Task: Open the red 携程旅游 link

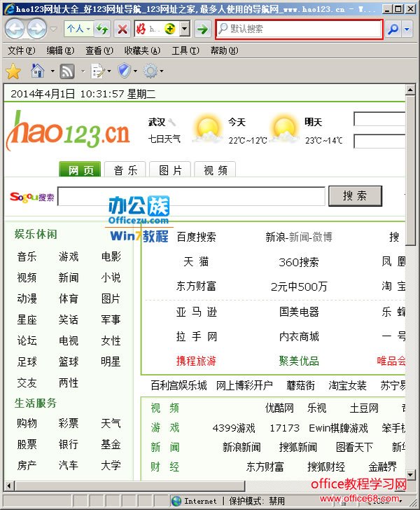Action: pyautogui.click(x=196, y=361)
